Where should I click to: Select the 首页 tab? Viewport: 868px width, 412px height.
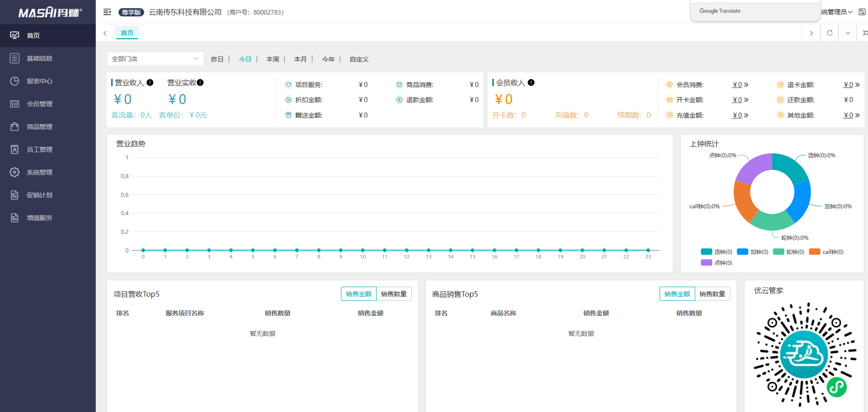[127, 33]
